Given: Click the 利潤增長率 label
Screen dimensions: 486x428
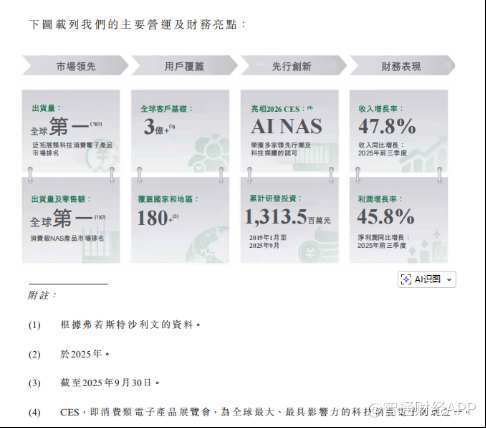Looking at the screenshot, I should (379, 199).
